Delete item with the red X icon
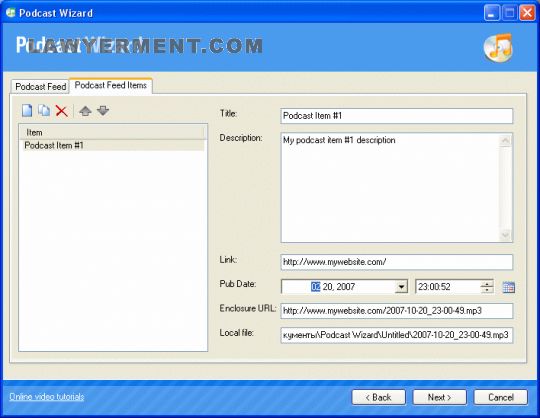Screen dimensions: 540x418 (62, 111)
